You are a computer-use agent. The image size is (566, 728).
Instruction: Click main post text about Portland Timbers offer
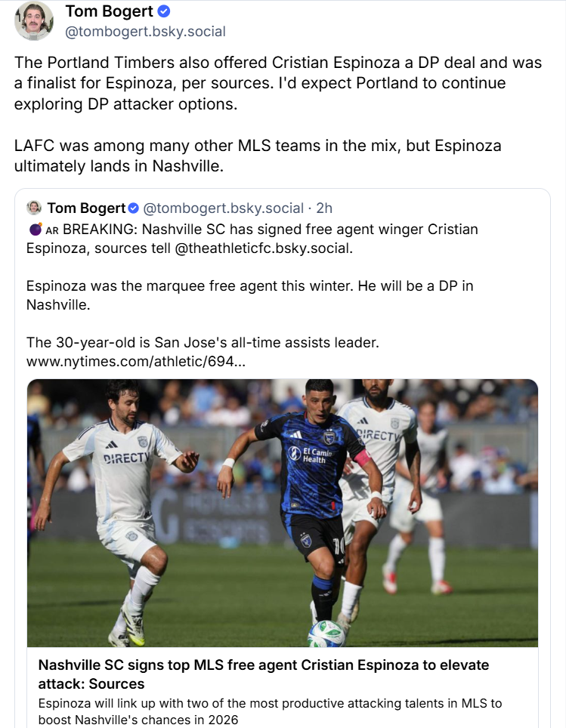pyautogui.click(x=278, y=83)
